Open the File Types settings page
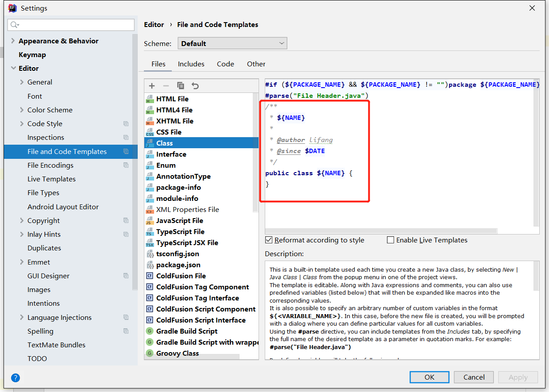Image resolution: width=549 pixels, height=392 pixels. pyautogui.click(x=43, y=193)
